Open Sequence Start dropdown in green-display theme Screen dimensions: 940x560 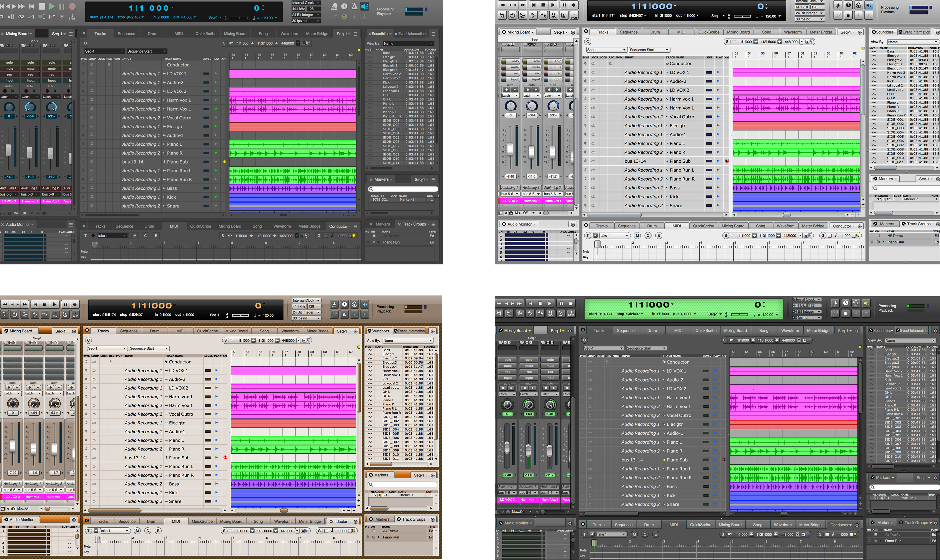(646, 348)
